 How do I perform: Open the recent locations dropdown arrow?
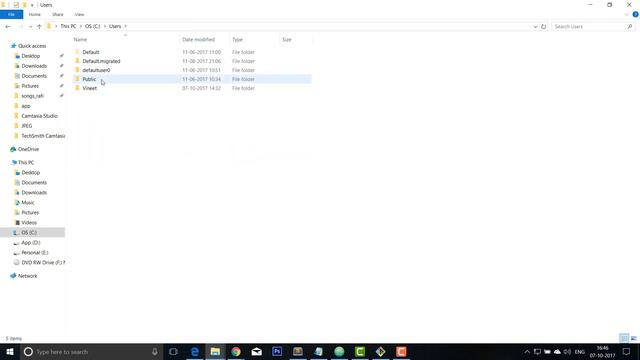[x=30, y=27]
